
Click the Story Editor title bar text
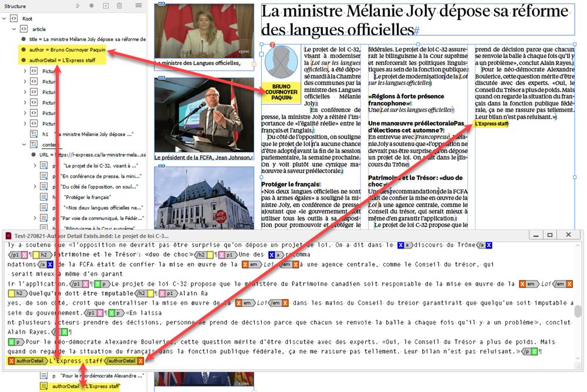(92, 236)
